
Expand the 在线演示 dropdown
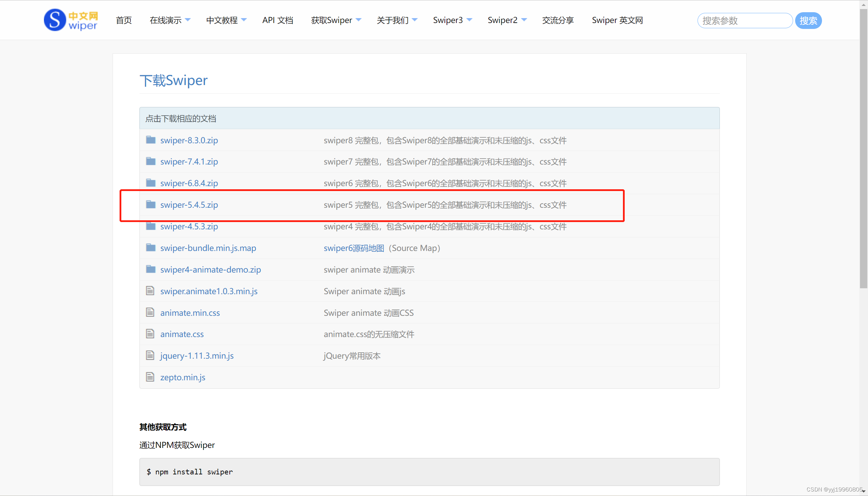pyautogui.click(x=170, y=20)
